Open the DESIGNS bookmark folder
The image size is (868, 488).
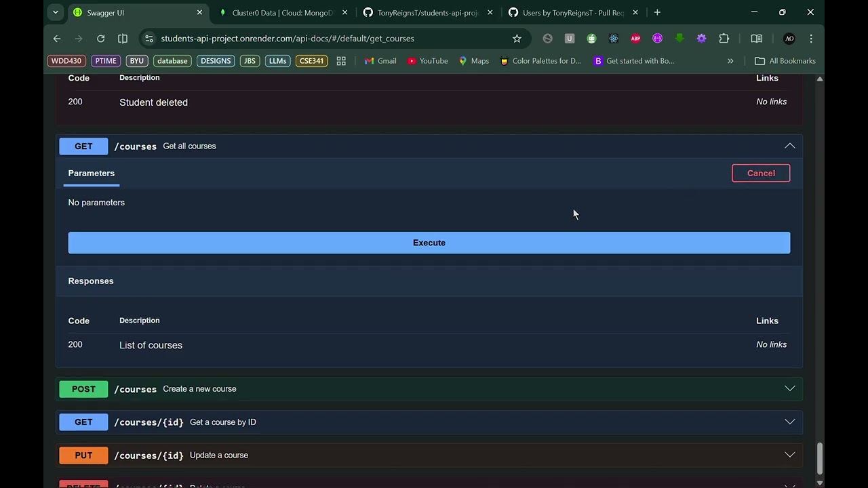pyautogui.click(x=216, y=61)
